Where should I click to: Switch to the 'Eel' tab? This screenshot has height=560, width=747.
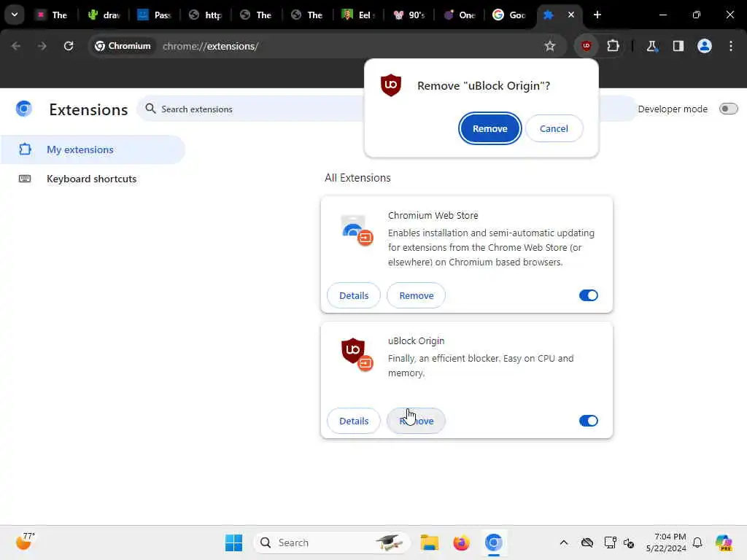[359, 15]
